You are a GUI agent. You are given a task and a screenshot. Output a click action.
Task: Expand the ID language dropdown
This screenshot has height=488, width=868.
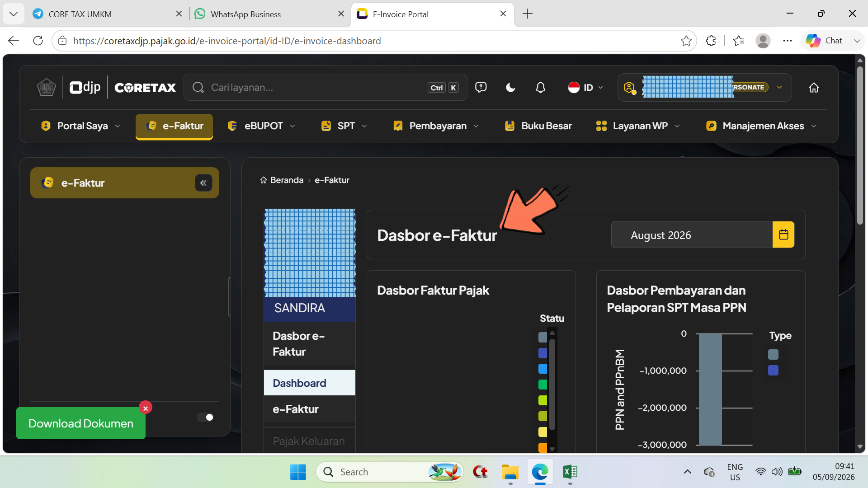(585, 88)
